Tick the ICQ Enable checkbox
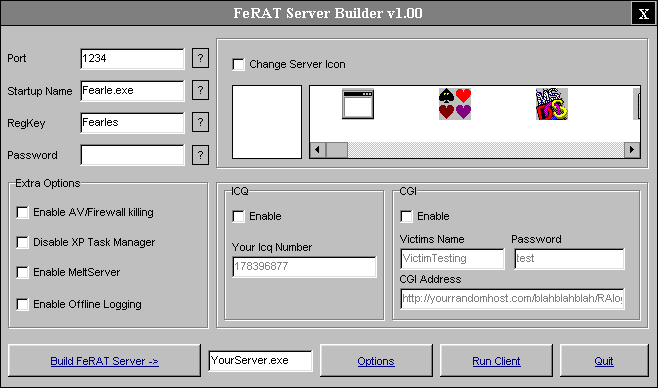Image resolution: width=658 pixels, height=388 pixels. 238,216
